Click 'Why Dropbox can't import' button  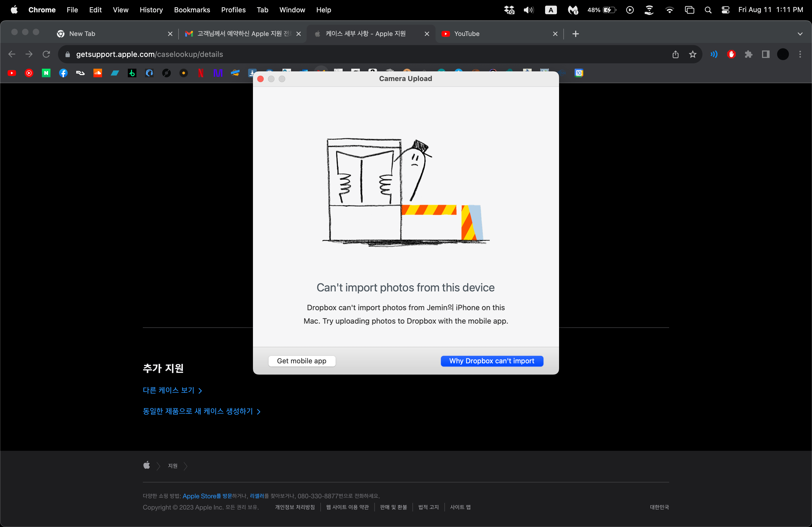click(492, 361)
